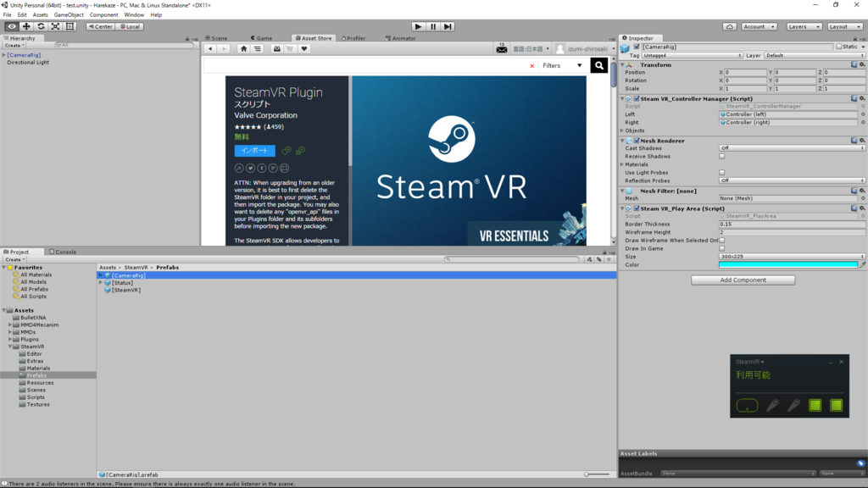Select the Rotate tool
Screen dimensions: 868x488
tap(41, 26)
